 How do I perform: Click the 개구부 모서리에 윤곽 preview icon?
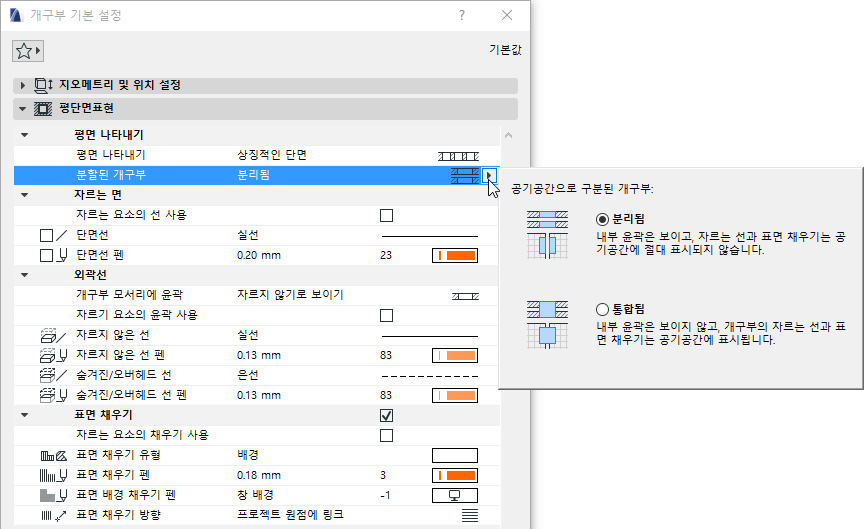click(466, 296)
